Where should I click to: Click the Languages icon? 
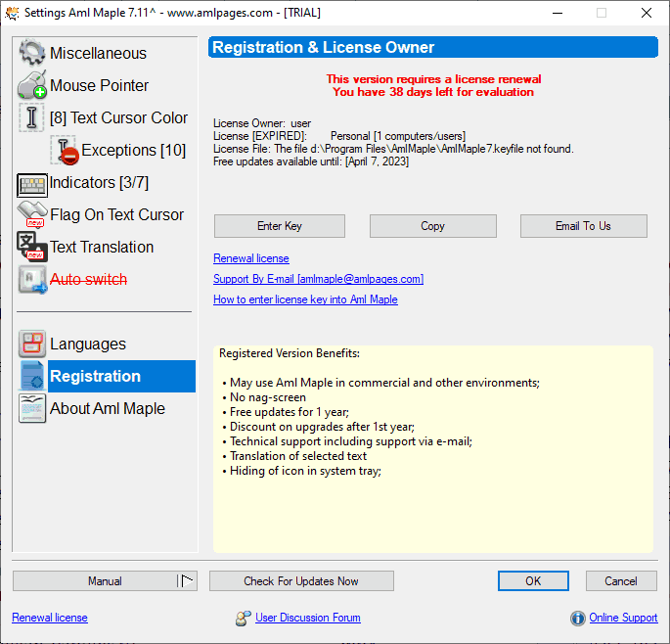tap(32, 344)
